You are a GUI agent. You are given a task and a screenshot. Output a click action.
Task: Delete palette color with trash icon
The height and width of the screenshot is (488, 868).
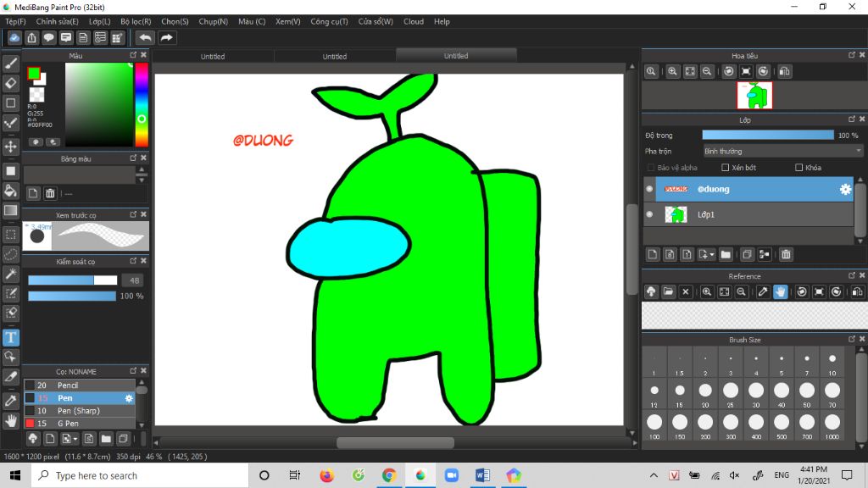[x=50, y=193]
